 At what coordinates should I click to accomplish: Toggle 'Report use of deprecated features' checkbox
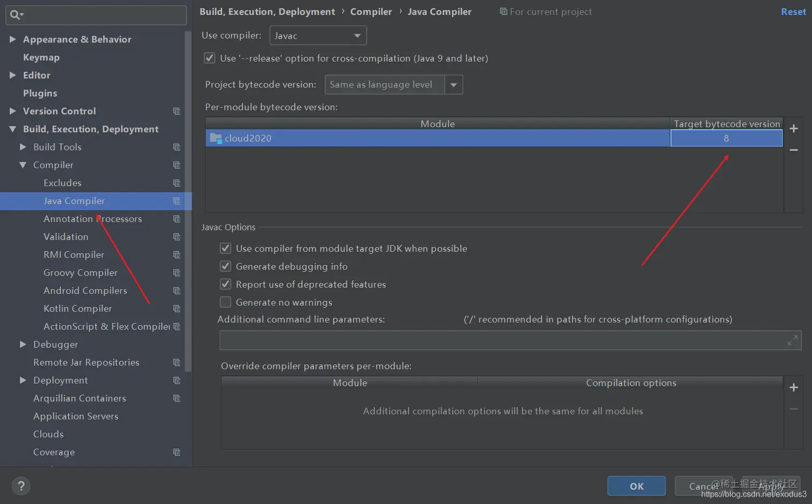pos(226,284)
